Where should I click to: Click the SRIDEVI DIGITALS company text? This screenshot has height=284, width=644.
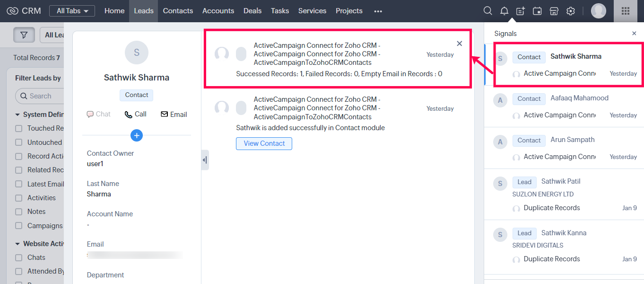click(x=538, y=245)
